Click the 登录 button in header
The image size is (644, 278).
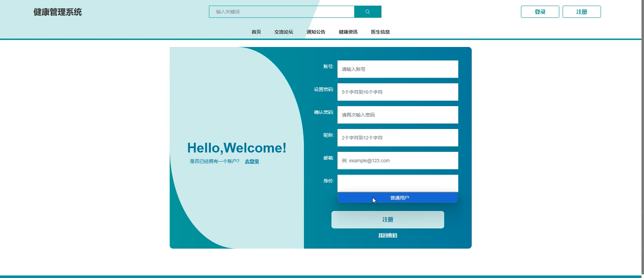540,12
